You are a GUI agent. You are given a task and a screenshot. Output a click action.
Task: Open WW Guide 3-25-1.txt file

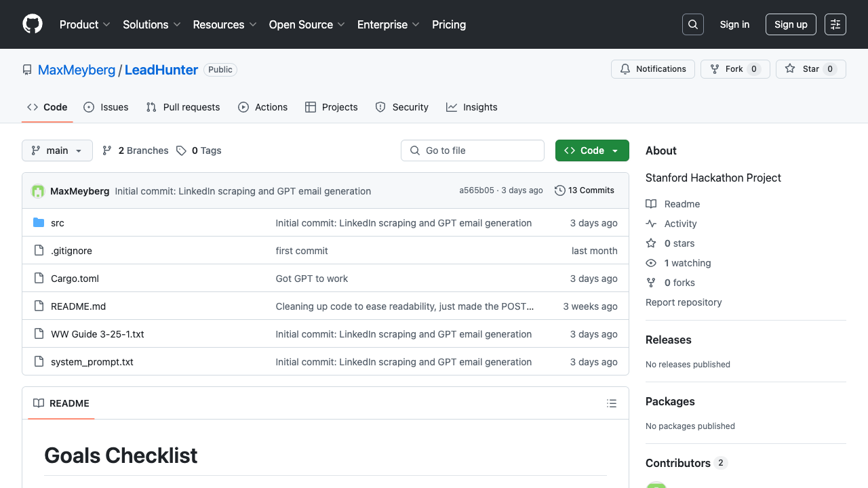click(98, 334)
